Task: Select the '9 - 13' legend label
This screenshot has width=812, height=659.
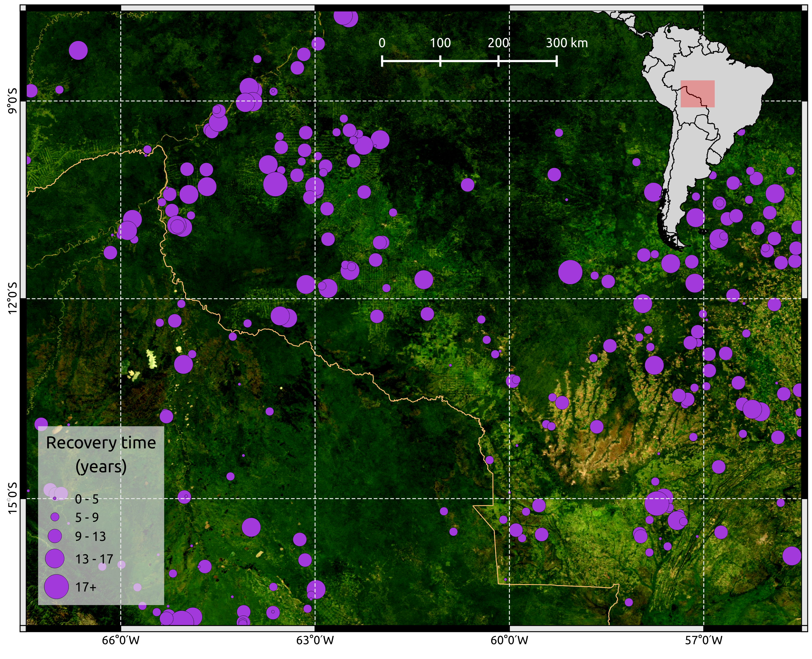Action: coord(90,536)
